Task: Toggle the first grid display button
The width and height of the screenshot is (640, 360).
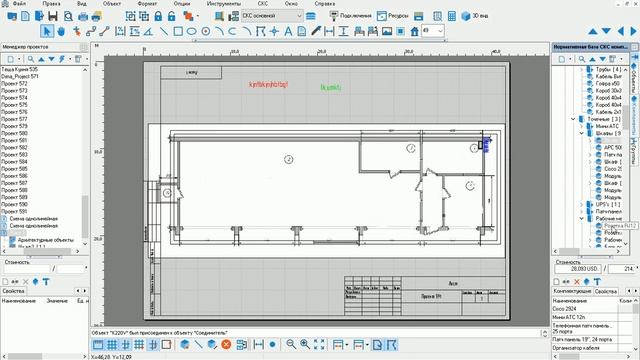Action: coord(111,344)
